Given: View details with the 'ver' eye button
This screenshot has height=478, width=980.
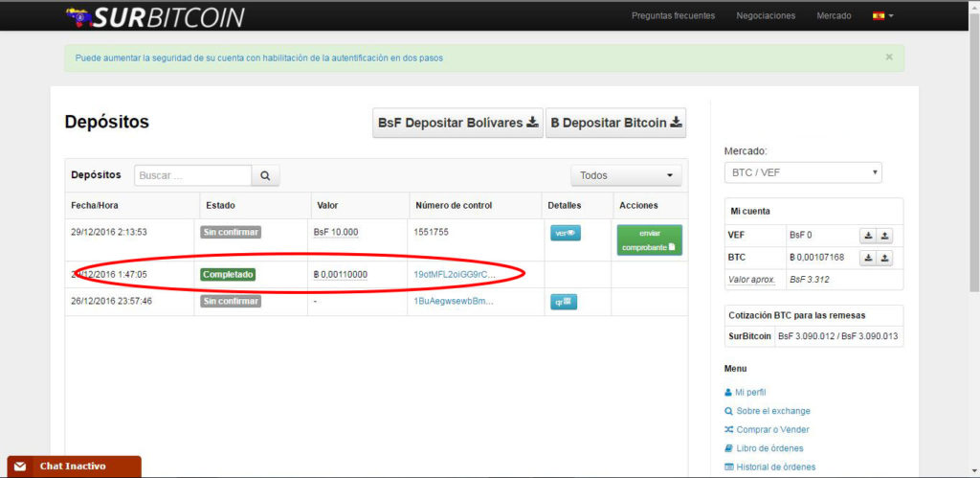Looking at the screenshot, I should pyautogui.click(x=565, y=233).
